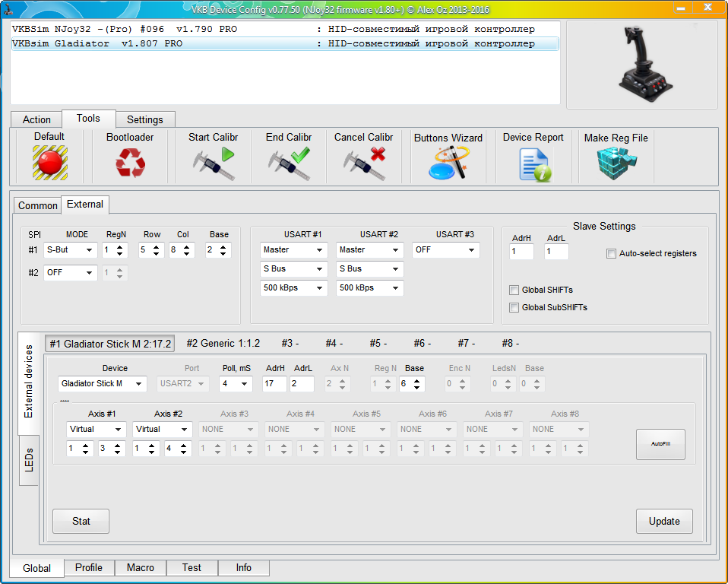Click the external device AdrH field showing 17
Image resolution: width=728 pixels, height=584 pixels.
[274, 384]
